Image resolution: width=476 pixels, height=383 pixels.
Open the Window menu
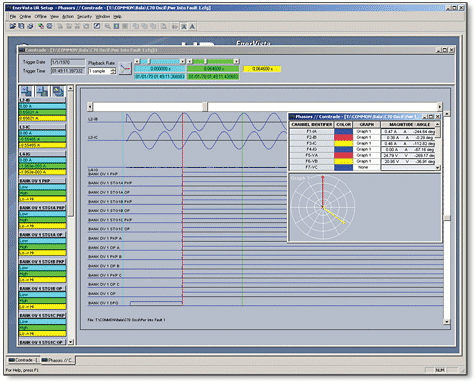coord(103,16)
